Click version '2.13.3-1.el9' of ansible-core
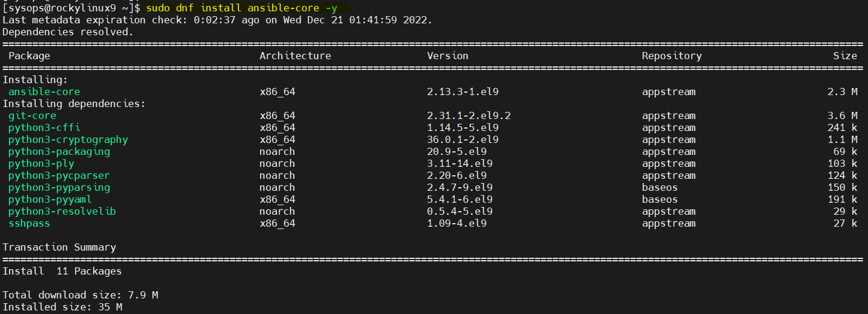Viewport: 868px width, 314px height. point(463,92)
